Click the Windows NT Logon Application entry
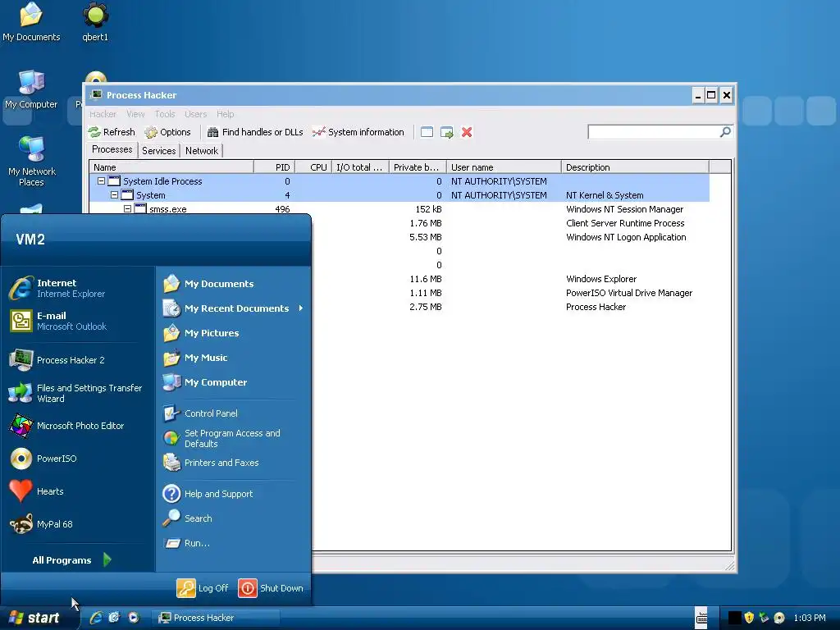 626,237
